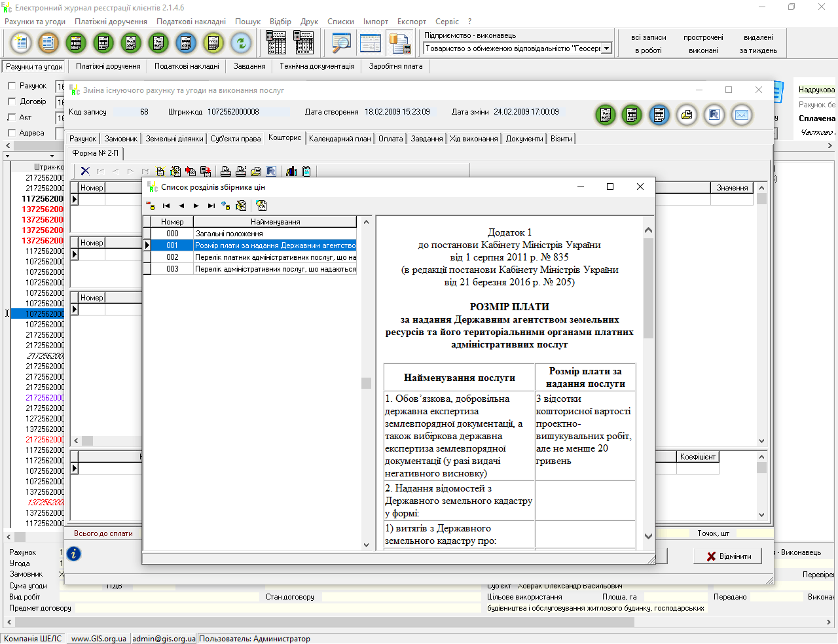This screenshot has width=838, height=644.
Task: Switch to the Календарний план tab
Action: coord(340,139)
